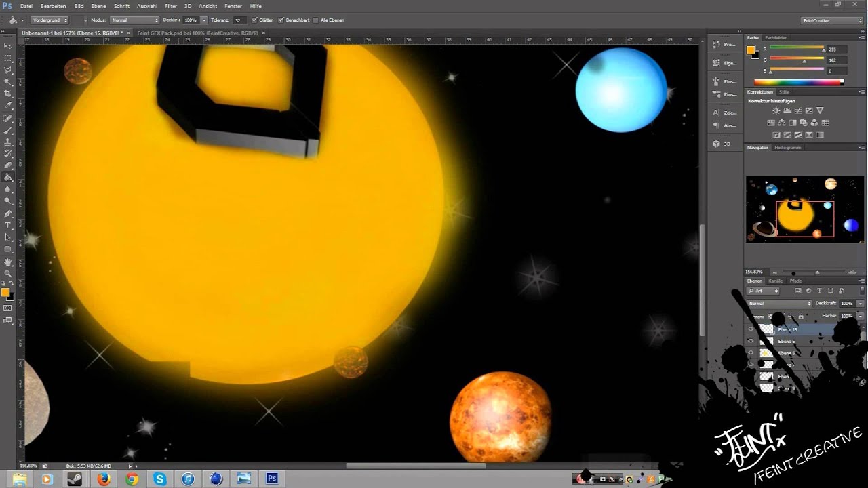868x488 pixels.
Task: Select the Healing Brush tool
Action: point(8,118)
